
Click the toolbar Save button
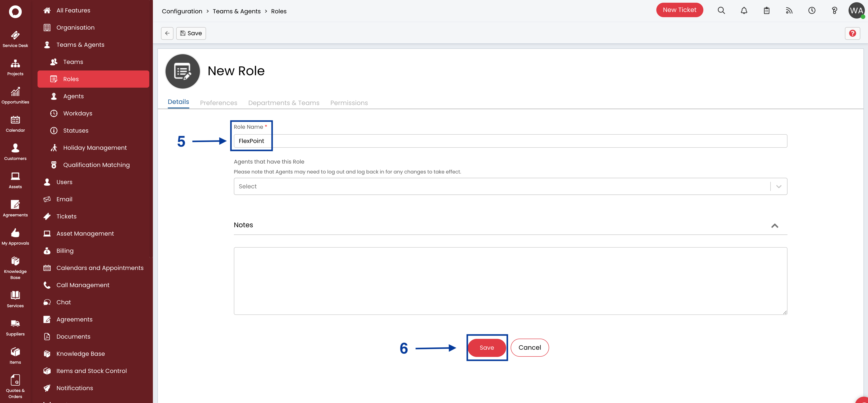191,33
